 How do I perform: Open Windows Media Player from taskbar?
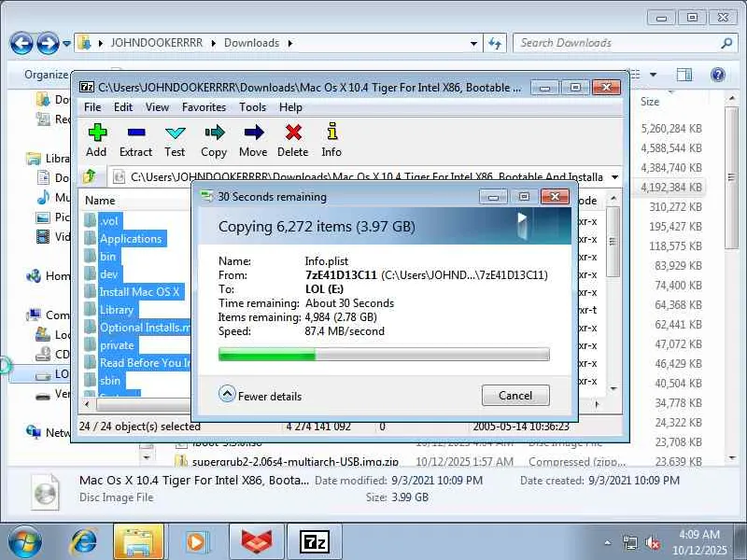[x=196, y=542]
